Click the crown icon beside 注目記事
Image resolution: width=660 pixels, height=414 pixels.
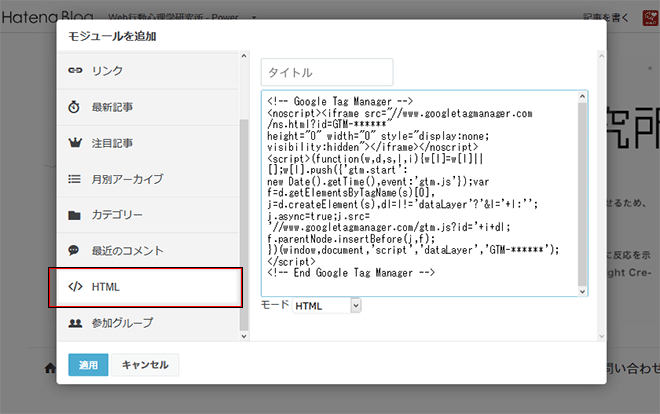75,143
